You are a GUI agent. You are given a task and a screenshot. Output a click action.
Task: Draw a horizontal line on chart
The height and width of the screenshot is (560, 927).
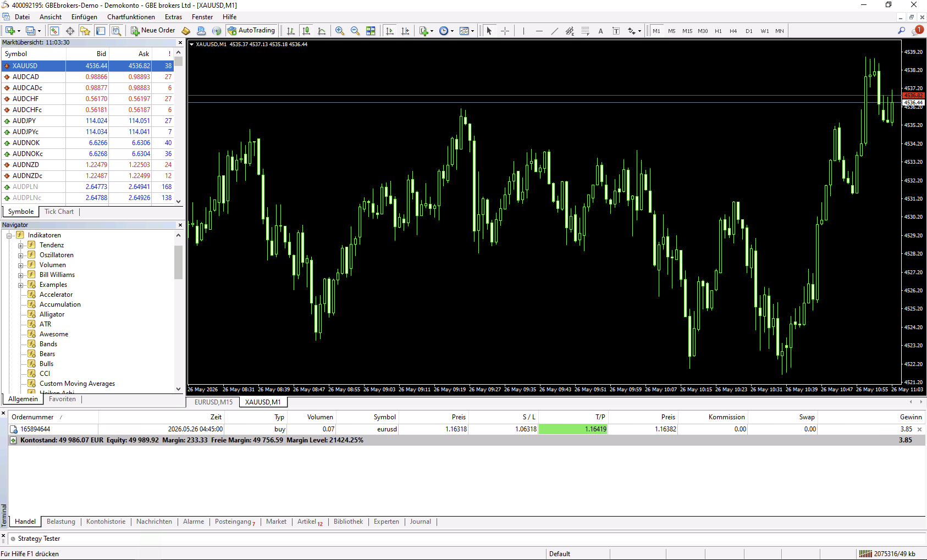pyautogui.click(x=539, y=31)
